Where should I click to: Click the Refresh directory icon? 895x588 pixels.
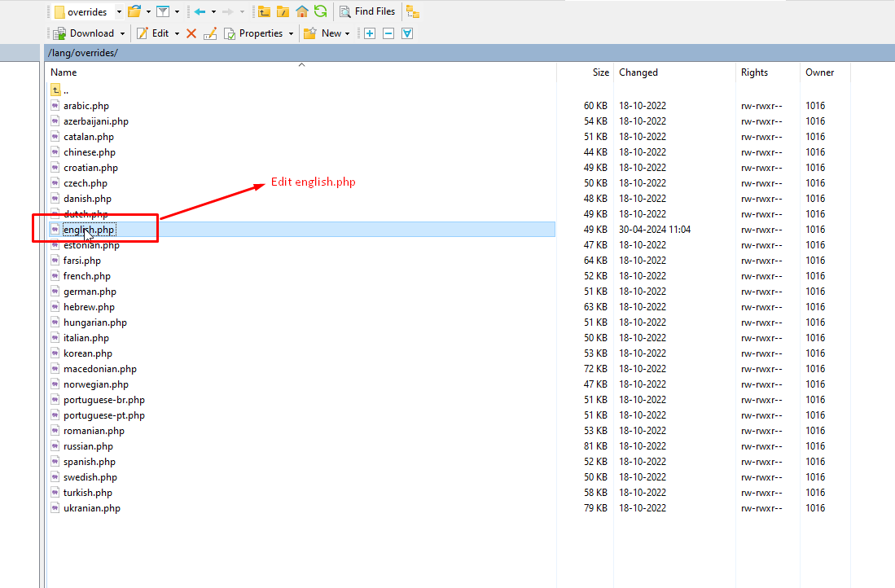click(321, 11)
